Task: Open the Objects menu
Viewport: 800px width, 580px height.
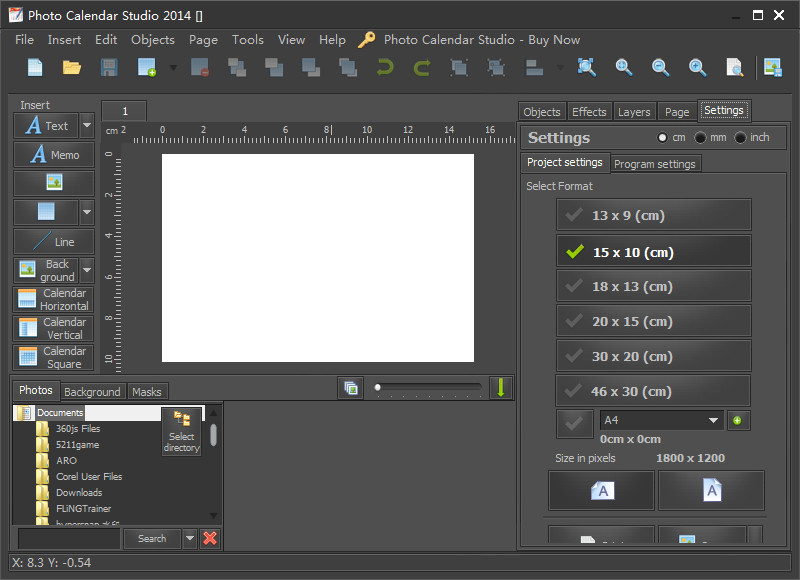Action: tap(152, 40)
